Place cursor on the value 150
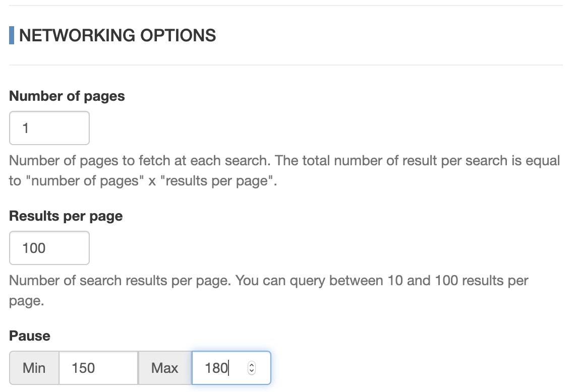The width and height of the screenshot is (578, 392). coord(83,368)
